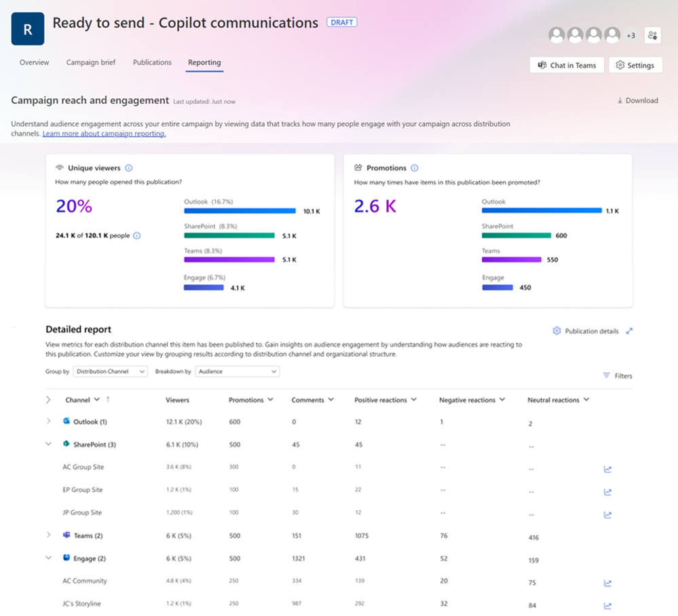Open campaign Settings
The height and width of the screenshot is (616, 678).
[635, 65]
